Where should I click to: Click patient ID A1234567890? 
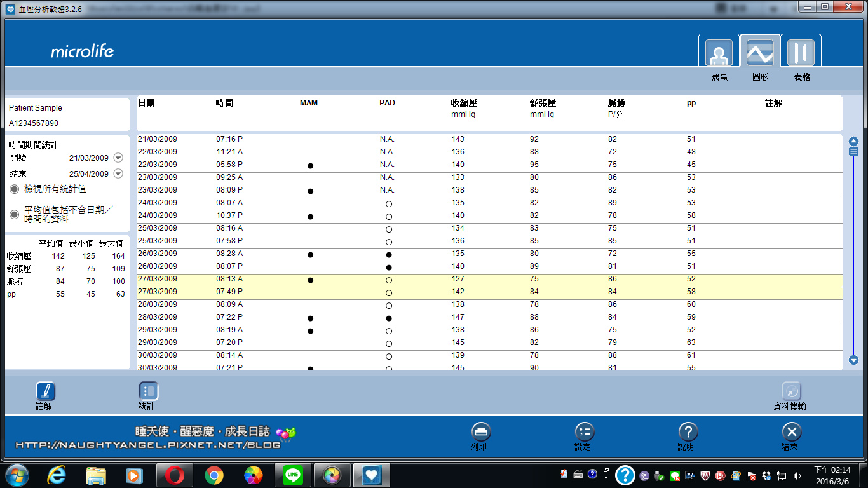(x=34, y=123)
